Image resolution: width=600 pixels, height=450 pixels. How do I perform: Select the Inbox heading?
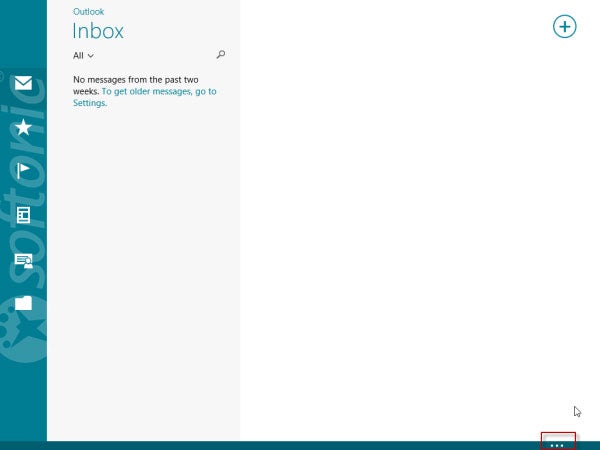coord(98,31)
